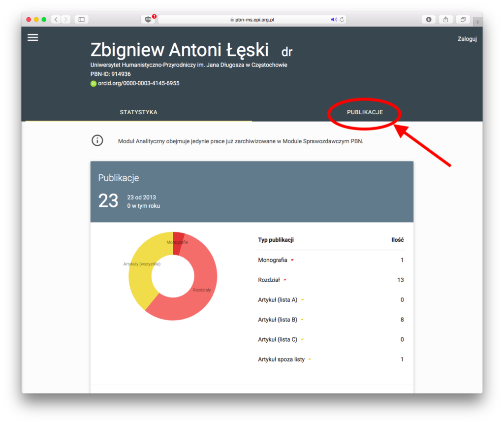Click the university affiliation text line

click(x=189, y=65)
